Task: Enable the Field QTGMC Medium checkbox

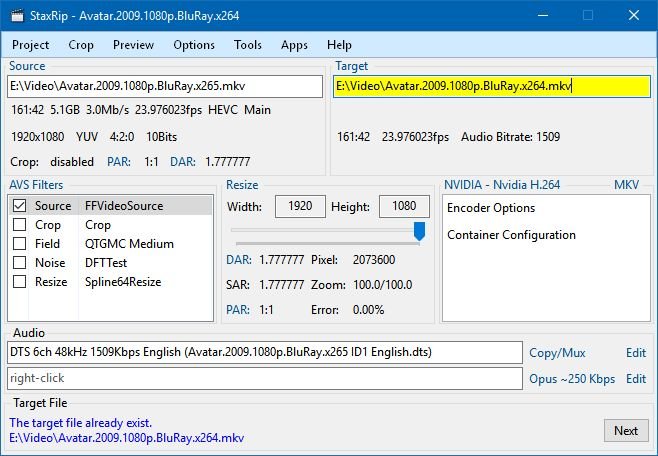Action: [20, 244]
